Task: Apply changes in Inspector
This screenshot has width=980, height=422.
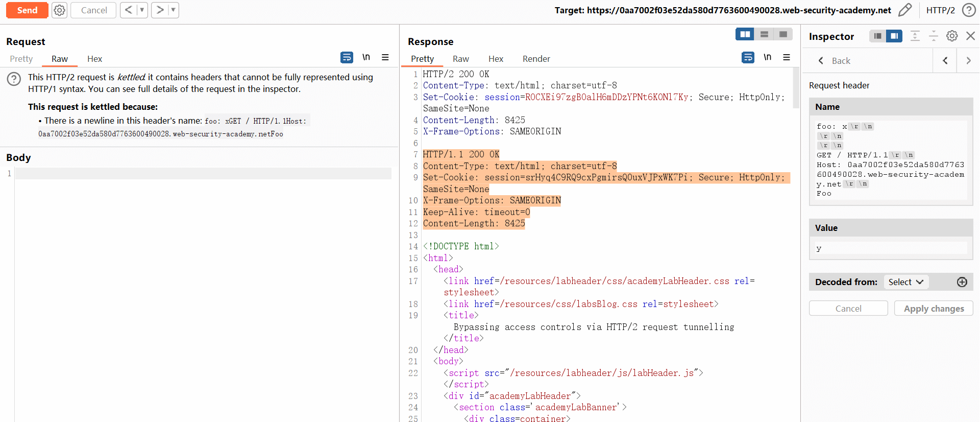Action: 934,309
